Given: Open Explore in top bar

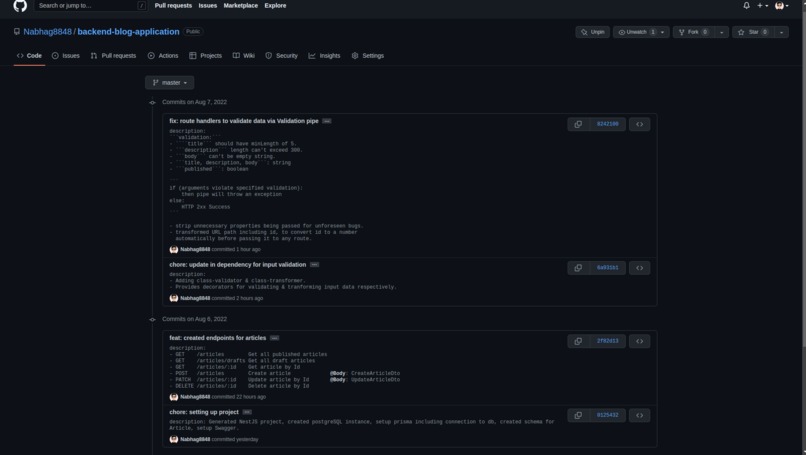Looking at the screenshot, I should (x=276, y=6).
